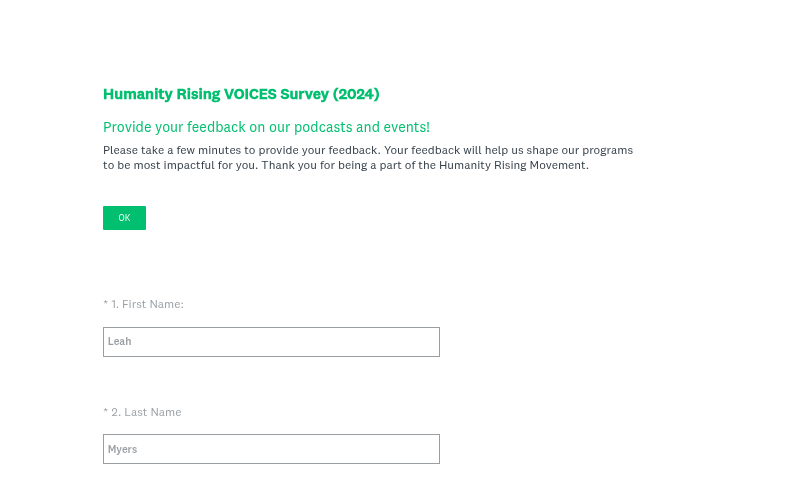Viewport: 792px width, 490px height.
Task: Click the "2. Last Name" question label
Action: pos(146,412)
